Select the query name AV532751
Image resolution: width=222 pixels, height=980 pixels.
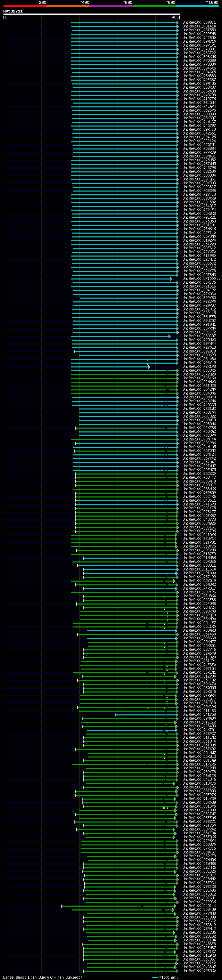[13, 11]
